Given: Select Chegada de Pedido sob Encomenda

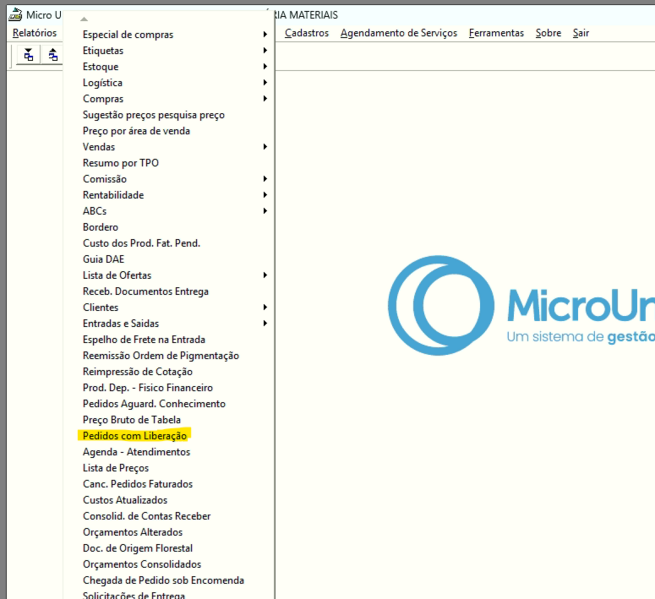Looking at the screenshot, I should point(169,580).
